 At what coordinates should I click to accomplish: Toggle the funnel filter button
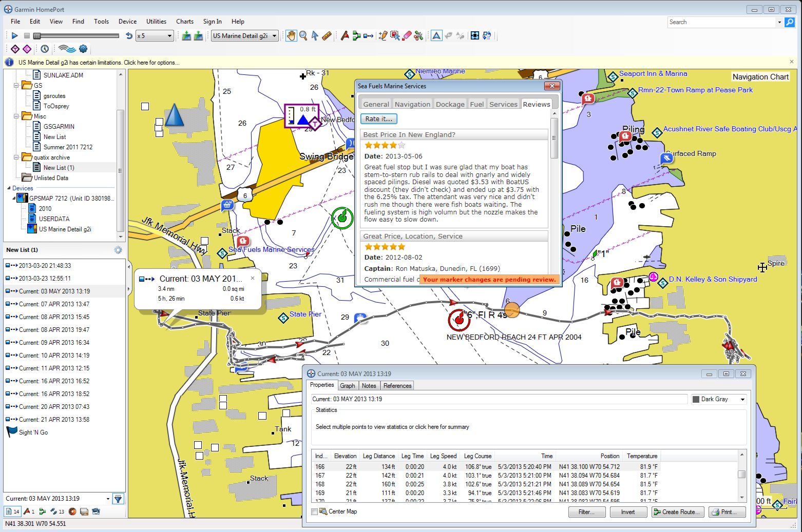point(118,499)
